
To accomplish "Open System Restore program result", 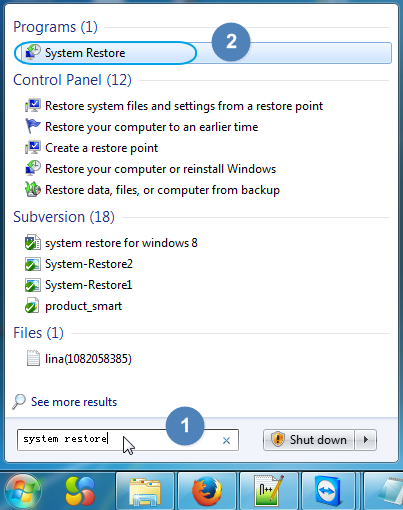I will (203, 53).
